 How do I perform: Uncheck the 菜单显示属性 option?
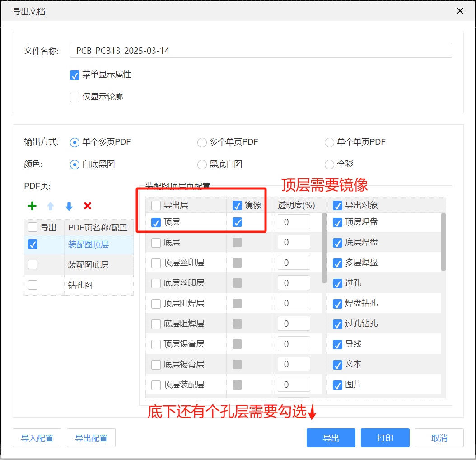75,75
